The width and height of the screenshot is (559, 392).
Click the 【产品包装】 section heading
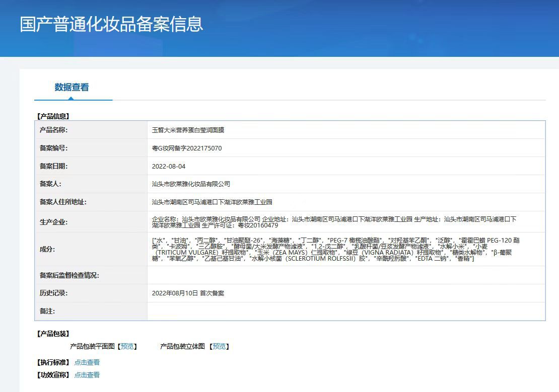point(53,334)
